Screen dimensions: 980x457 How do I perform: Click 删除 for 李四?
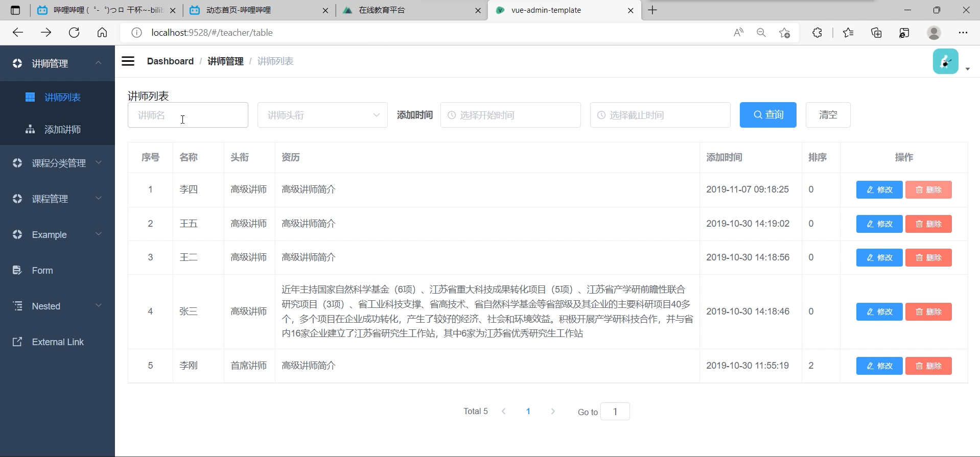(928, 189)
